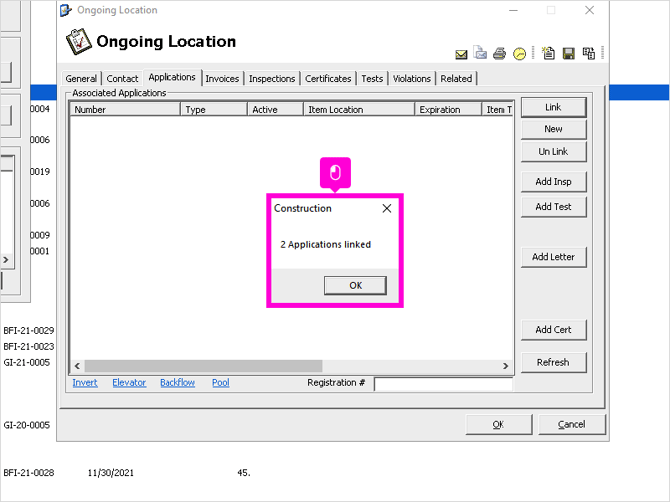Open the Tests tab
Screen dimensions: 670x502
point(372,79)
